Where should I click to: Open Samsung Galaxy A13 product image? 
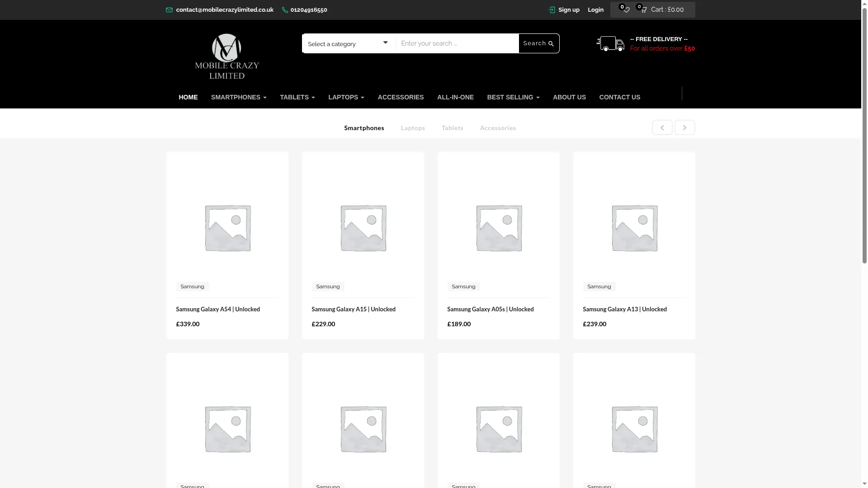[x=634, y=228]
